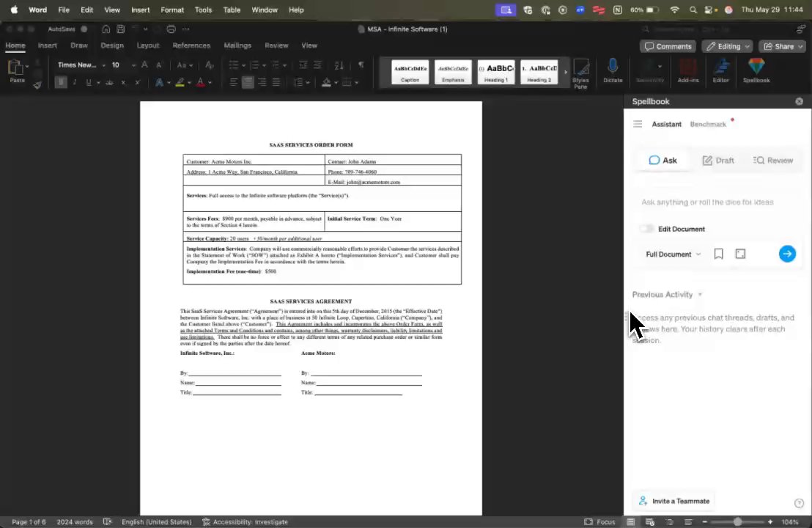The image size is (812, 528).
Task: Open the Editing mode dropdown
Action: pos(728,46)
